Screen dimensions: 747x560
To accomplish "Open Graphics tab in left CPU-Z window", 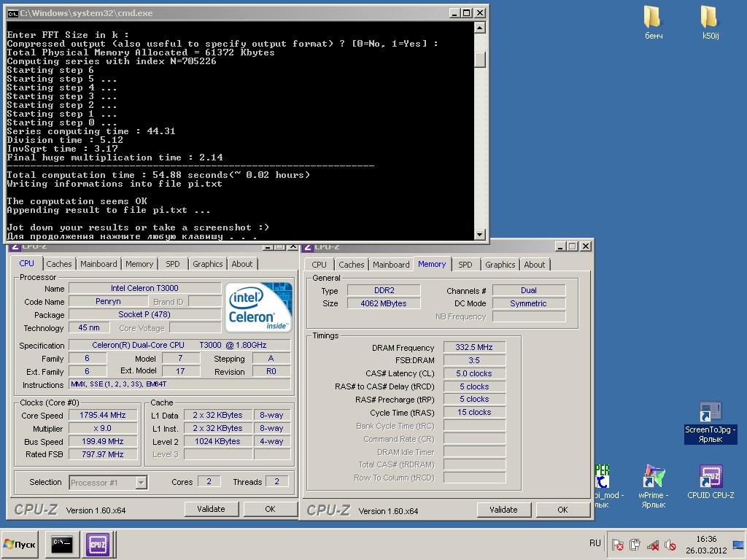I will (207, 264).
